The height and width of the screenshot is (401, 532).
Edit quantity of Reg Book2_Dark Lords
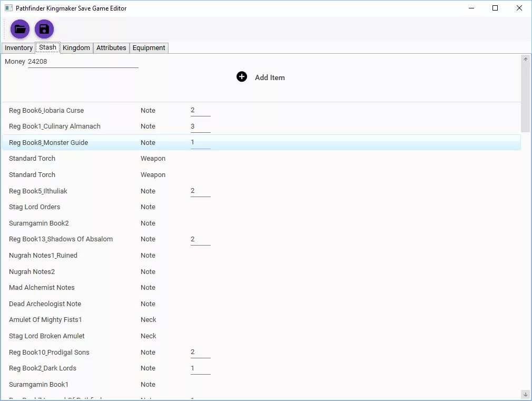point(201,368)
